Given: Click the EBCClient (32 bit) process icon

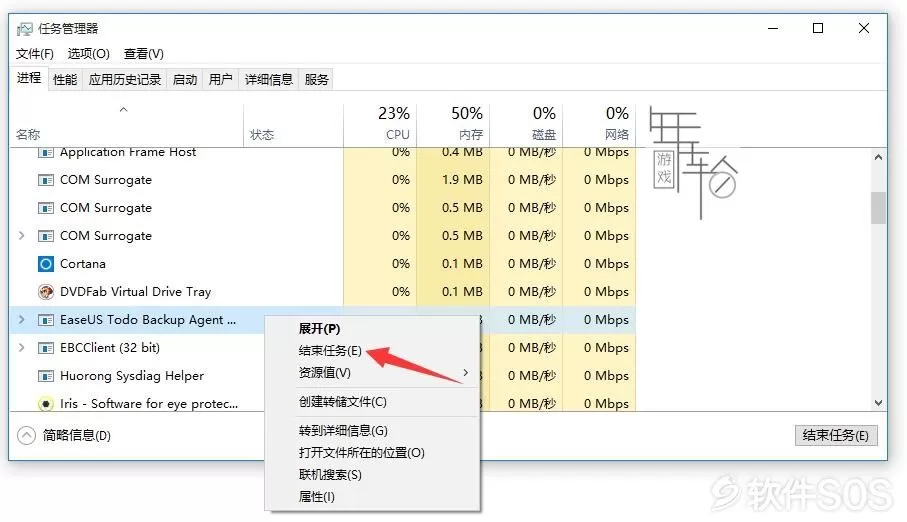Looking at the screenshot, I should [x=46, y=348].
